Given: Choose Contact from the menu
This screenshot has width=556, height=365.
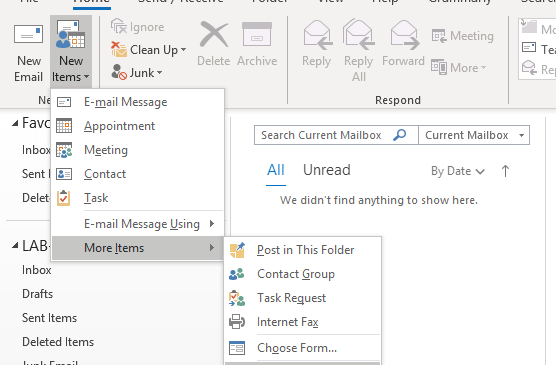Looking at the screenshot, I should (x=138, y=174).
